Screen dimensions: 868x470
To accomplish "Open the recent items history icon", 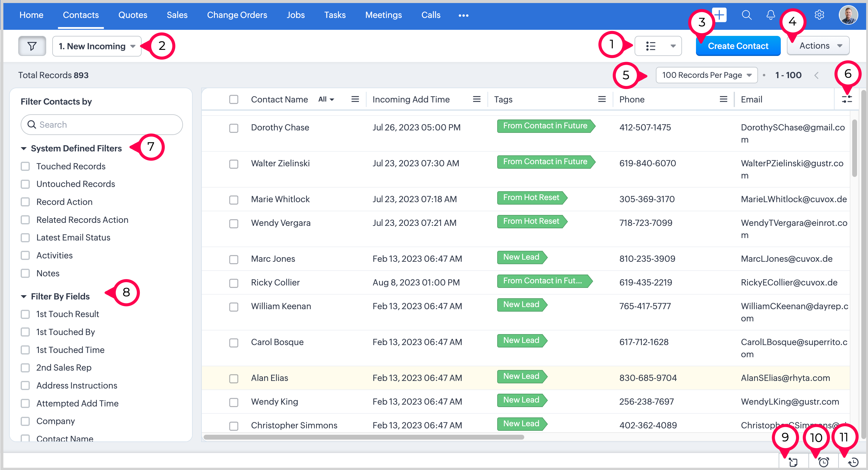I will click(853, 462).
